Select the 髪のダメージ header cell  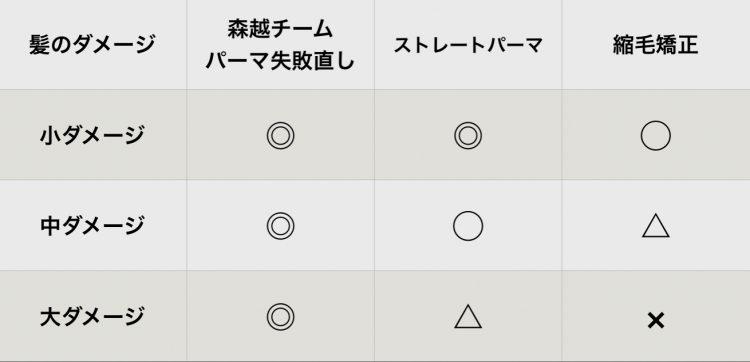pos(92,44)
